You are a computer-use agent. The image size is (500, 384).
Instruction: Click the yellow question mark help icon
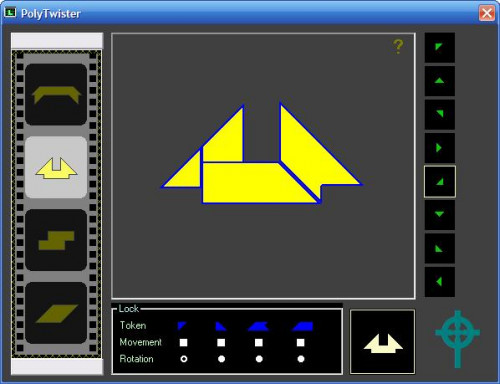point(398,46)
